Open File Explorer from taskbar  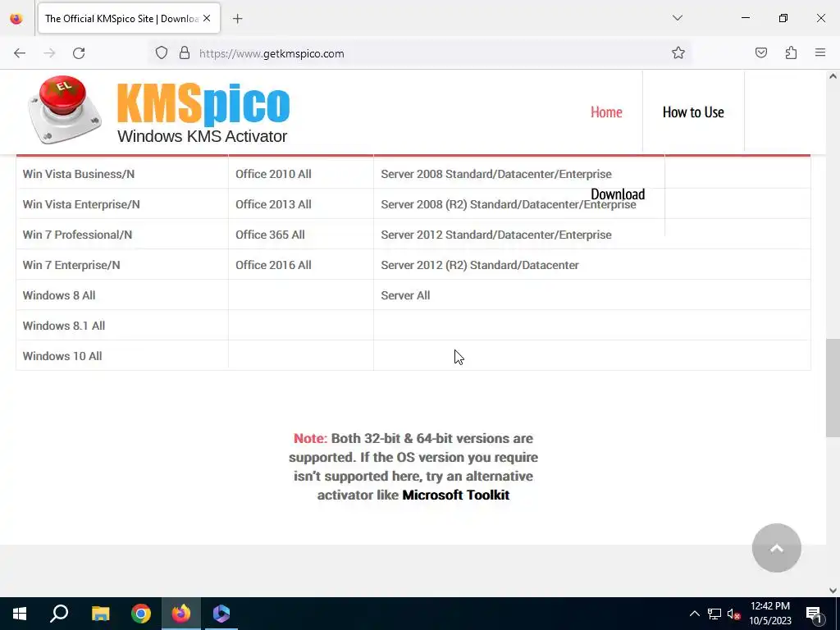[100, 614]
